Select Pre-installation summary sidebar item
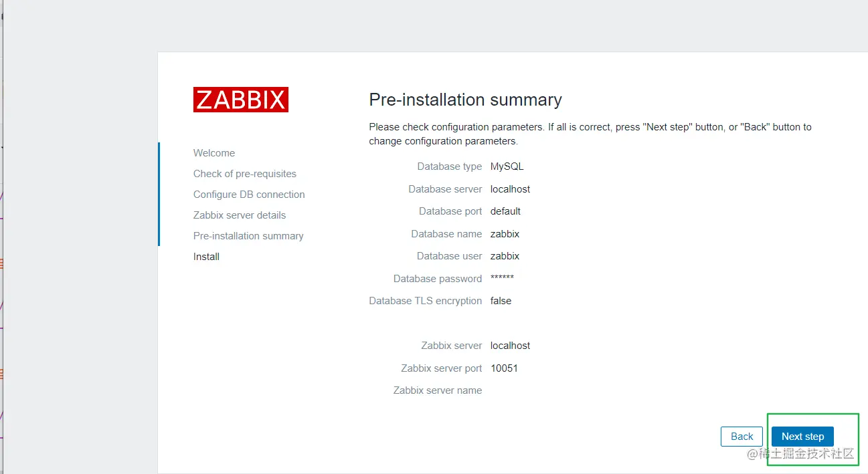868x474 pixels. pos(248,236)
